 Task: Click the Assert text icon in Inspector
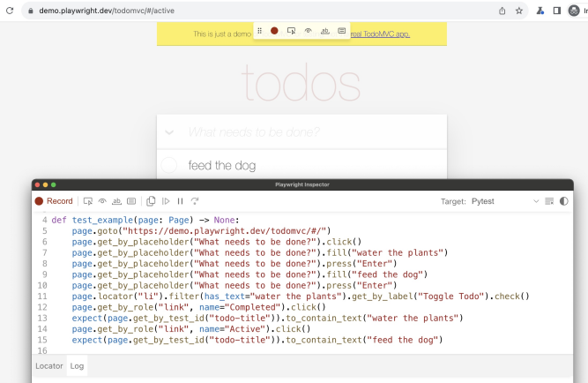point(116,201)
